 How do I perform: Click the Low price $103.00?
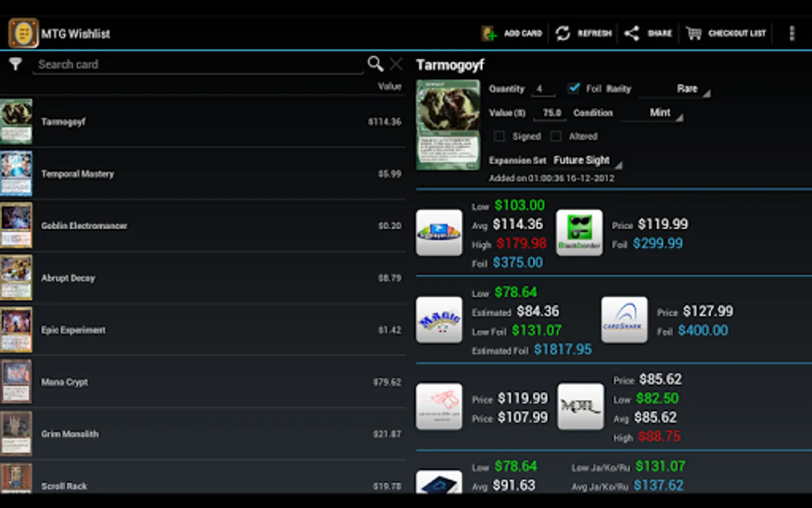click(x=519, y=205)
